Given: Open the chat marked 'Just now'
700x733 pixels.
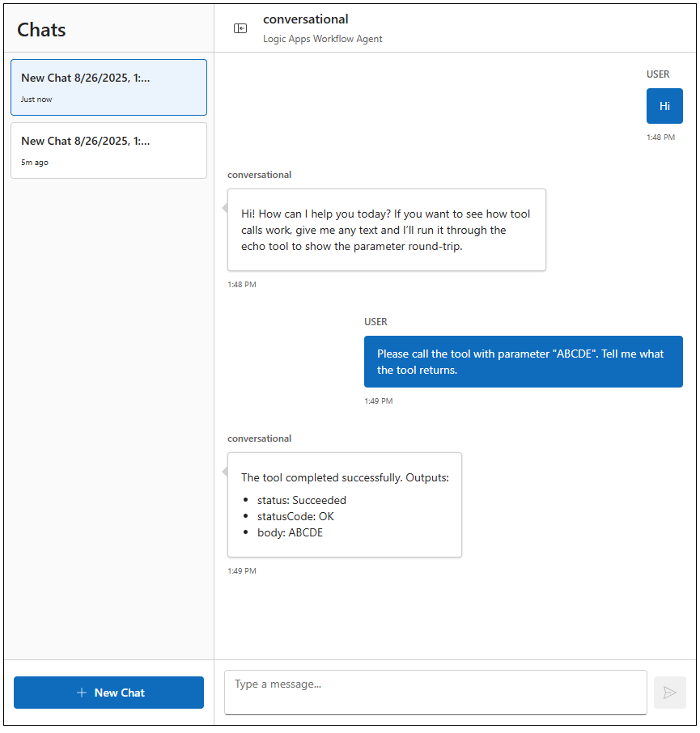Looking at the screenshot, I should (108, 87).
